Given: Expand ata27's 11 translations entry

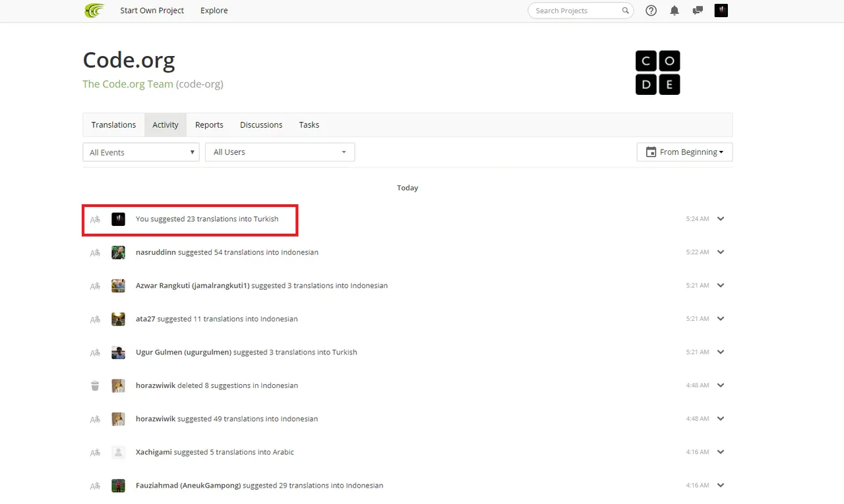Looking at the screenshot, I should 721,319.
